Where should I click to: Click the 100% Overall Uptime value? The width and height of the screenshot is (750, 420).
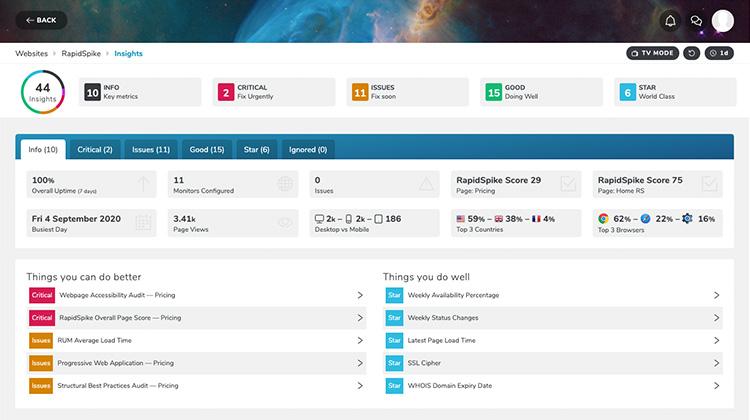(x=43, y=180)
